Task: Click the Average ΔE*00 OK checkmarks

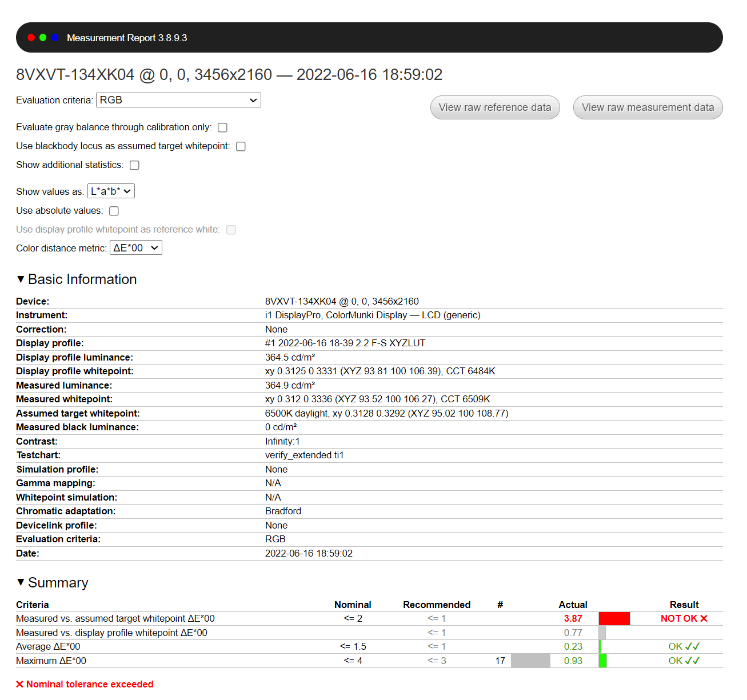Action: [x=692, y=647]
